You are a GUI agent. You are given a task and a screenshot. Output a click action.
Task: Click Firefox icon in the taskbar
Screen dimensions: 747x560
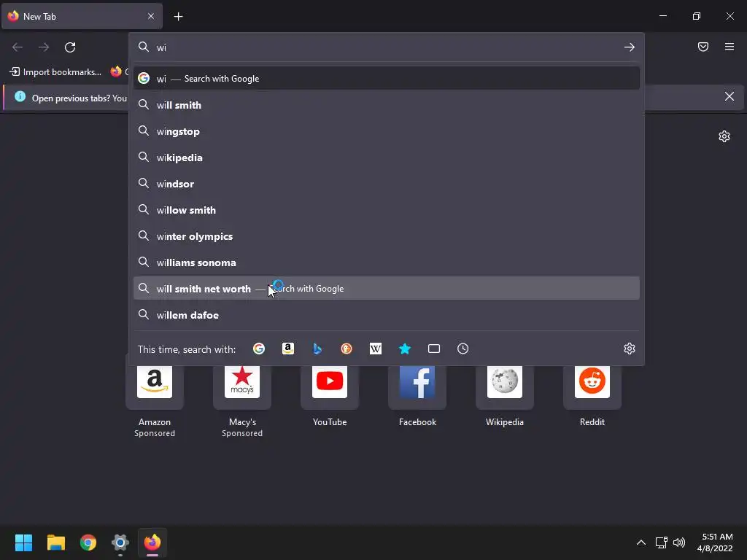152,542
